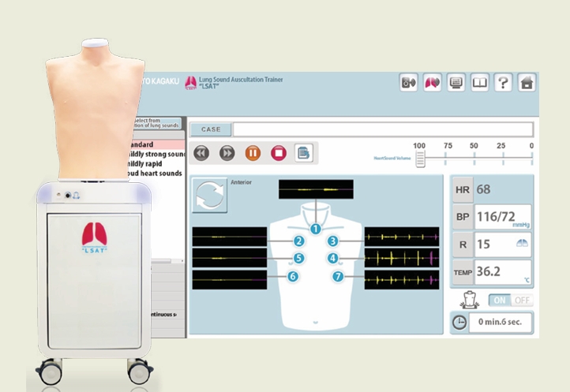
Task: Toggle the ON switch for the mannequin
Action: click(x=500, y=301)
